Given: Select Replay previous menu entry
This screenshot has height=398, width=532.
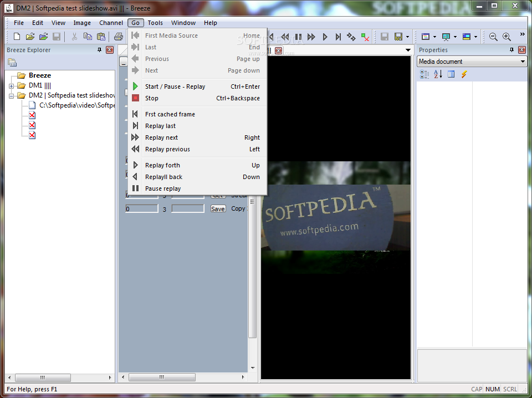Looking at the screenshot, I should pos(197,149).
